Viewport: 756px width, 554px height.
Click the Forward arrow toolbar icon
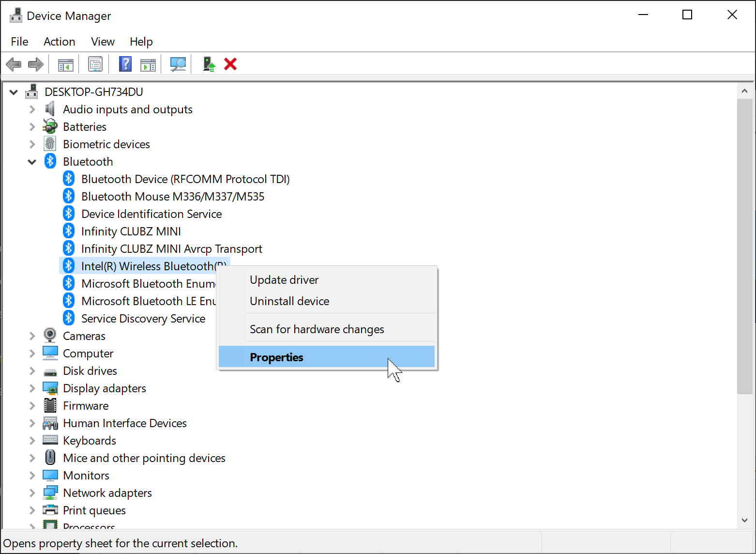(x=36, y=64)
